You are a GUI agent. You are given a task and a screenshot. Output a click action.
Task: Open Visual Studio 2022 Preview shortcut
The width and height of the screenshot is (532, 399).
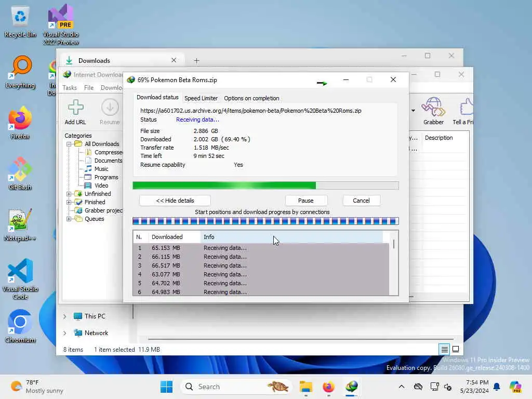click(61, 24)
